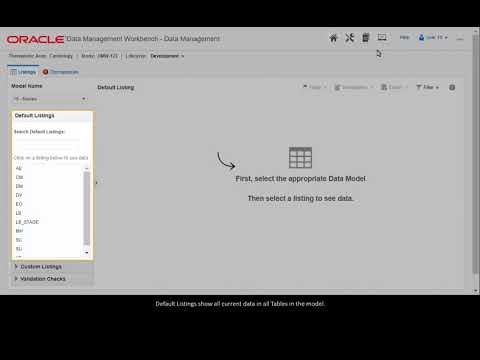Click the round icon right of Filter
This screenshot has height=360, width=480.
[x=452, y=87]
